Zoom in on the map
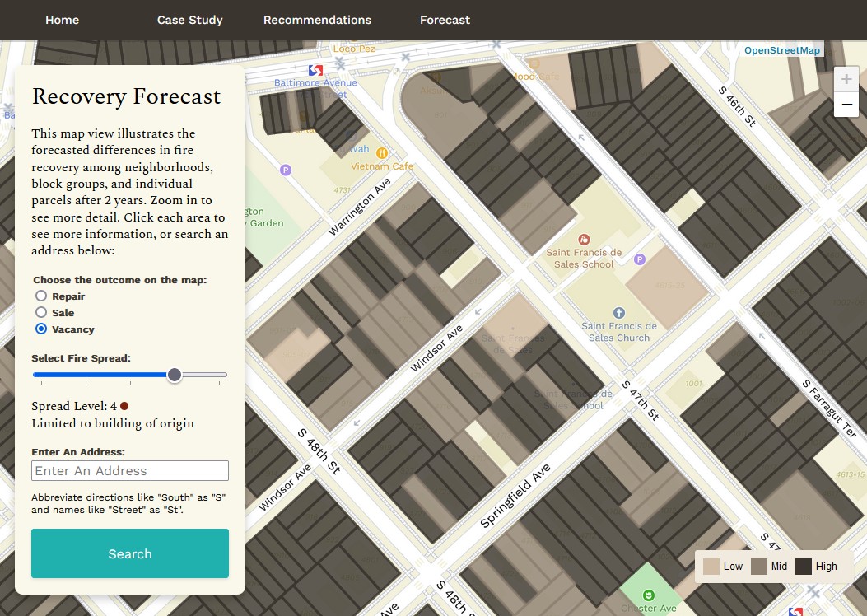This screenshot has height=616, width=867. [x=846, y=80]
